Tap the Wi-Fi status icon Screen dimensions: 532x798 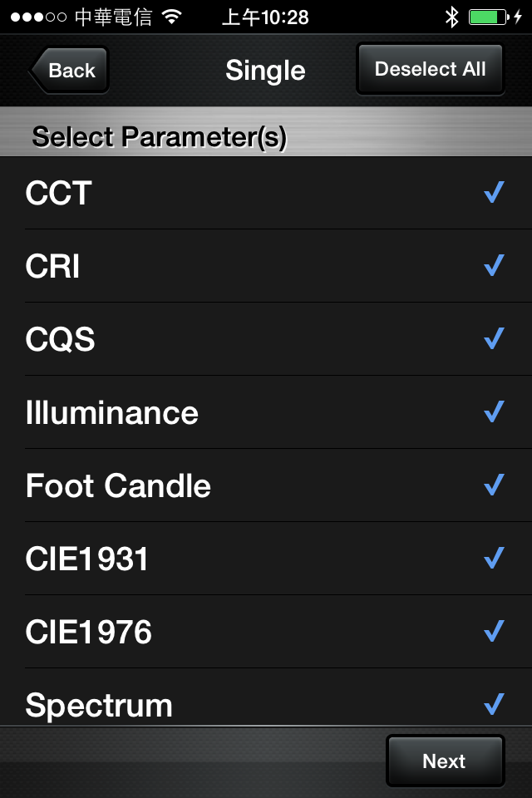pyautogui.click(x=172, y=17)
